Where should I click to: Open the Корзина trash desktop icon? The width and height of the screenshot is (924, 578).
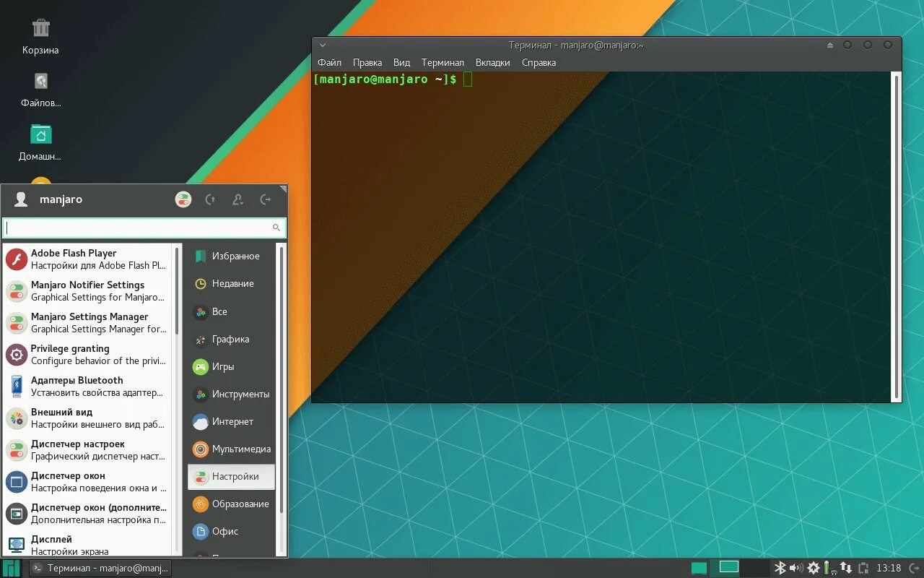[40, 36]
